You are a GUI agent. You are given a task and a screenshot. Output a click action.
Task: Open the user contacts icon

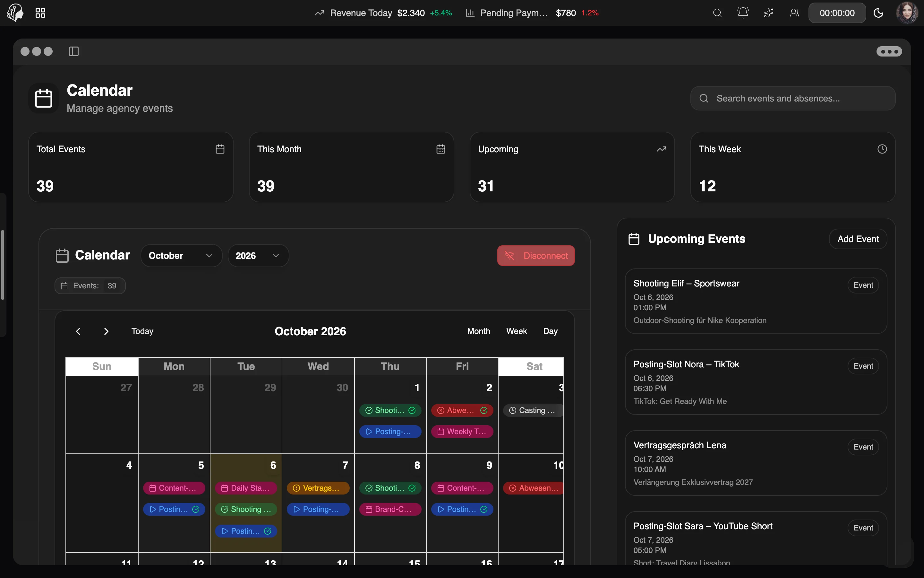pos(794,13)
